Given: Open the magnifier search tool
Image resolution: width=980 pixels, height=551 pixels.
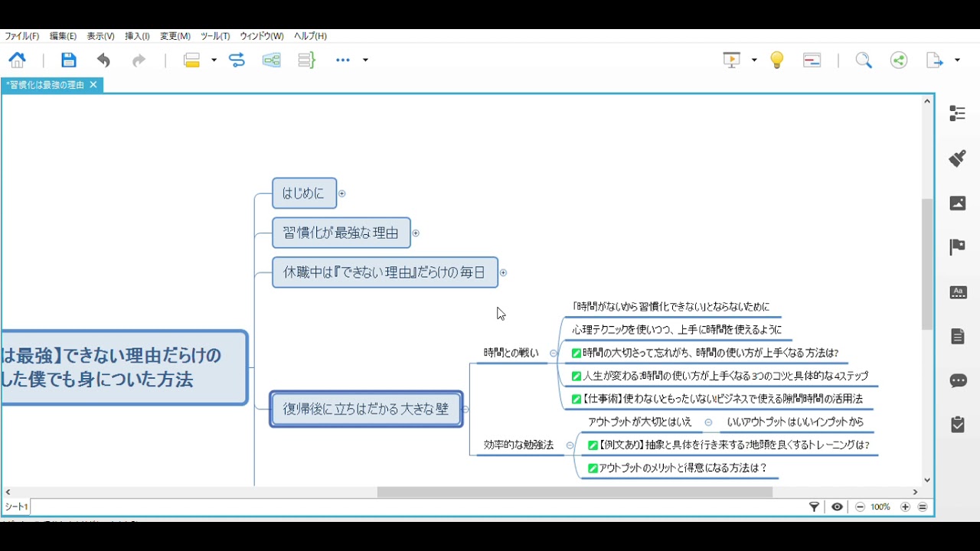Looking at the screenshot, I should (864, 60).
